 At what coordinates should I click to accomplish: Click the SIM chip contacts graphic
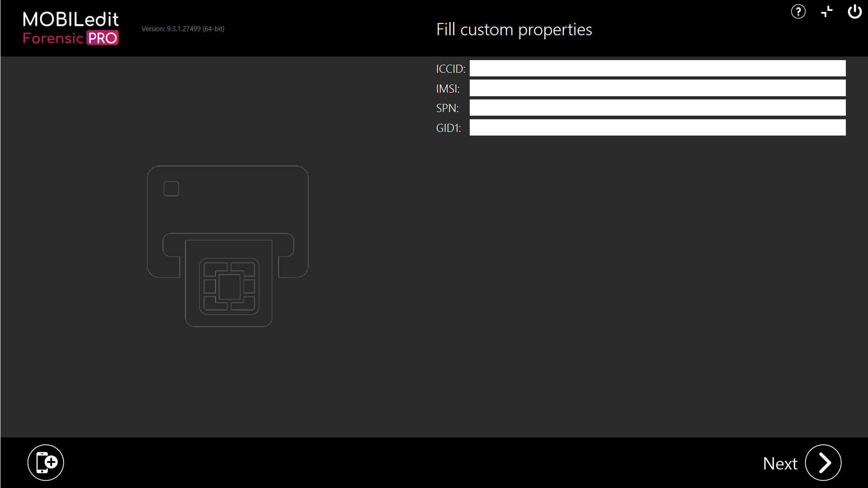(x=229, y=286)
